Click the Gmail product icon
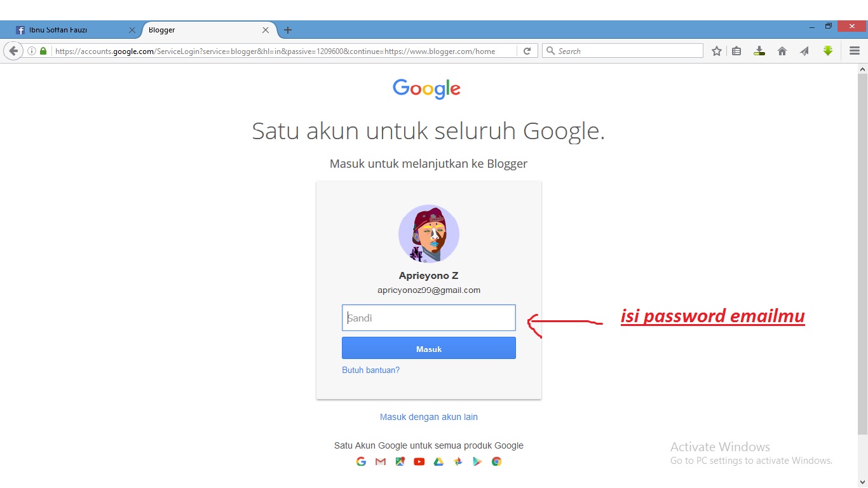 [381, 461]
